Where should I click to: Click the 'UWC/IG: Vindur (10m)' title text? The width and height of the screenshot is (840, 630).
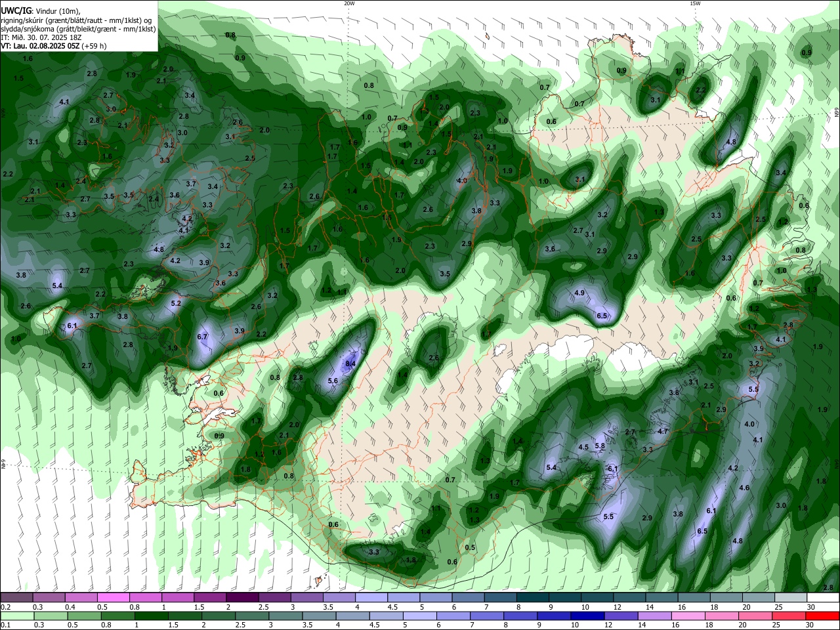coord(41,11)
